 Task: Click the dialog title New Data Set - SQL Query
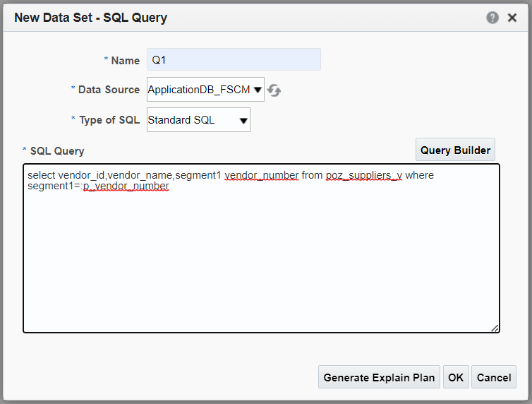pyautogui.click(x=91, y=18)
